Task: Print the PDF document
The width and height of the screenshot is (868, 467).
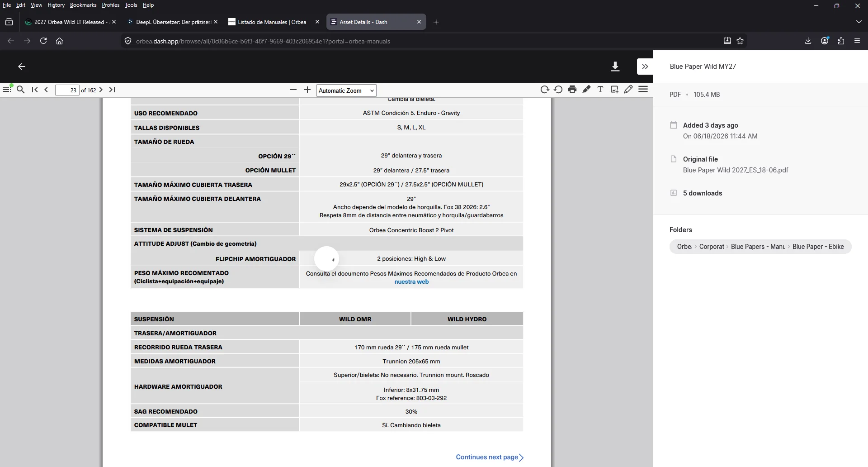Action: [x=572, y=90]
